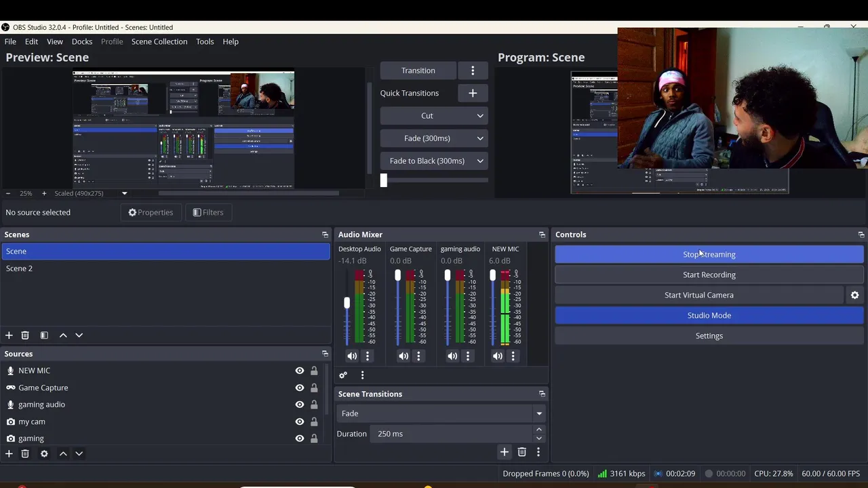Adjust the NEW MIC volume fader
This screenshot has height=488, width=868.
tap(493, 275)
